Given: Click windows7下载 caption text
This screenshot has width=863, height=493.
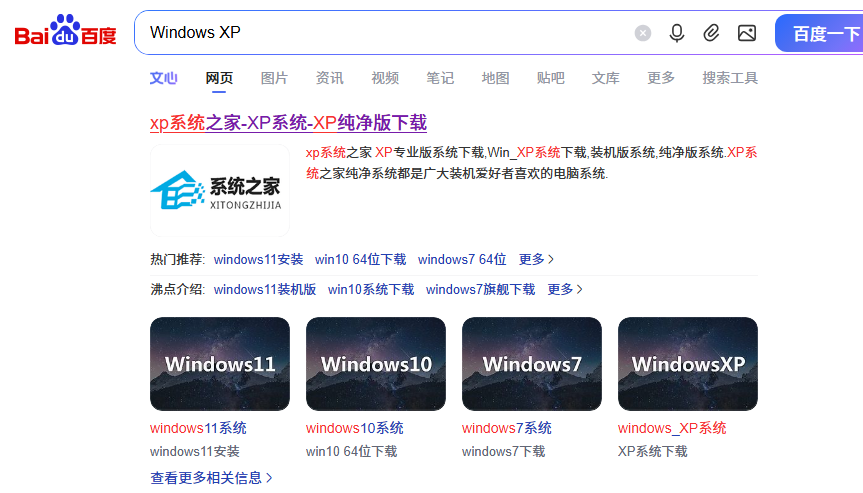Looking at the screenshot, I should coord(503,452).
